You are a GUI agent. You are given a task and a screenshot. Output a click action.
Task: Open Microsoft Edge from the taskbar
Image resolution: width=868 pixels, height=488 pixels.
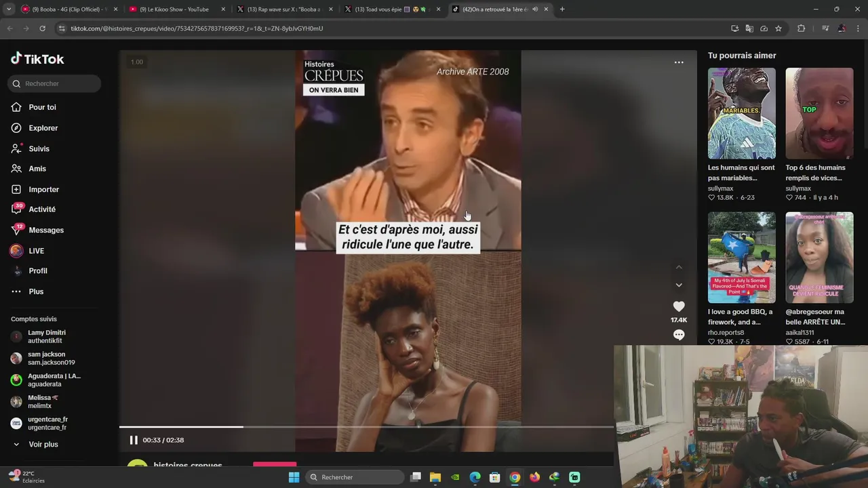click(x=475, y=477)
